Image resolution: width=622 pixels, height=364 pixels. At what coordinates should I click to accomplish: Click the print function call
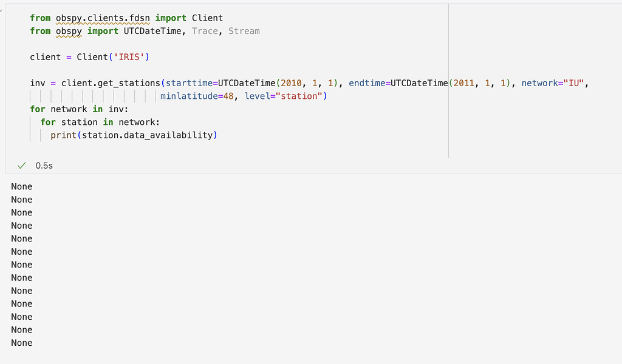(x=63, y=135)
